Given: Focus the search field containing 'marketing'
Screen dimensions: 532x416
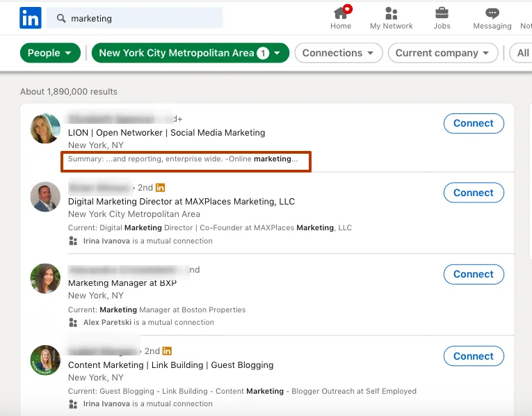Looking at the screenshot, I should point(134,18).
